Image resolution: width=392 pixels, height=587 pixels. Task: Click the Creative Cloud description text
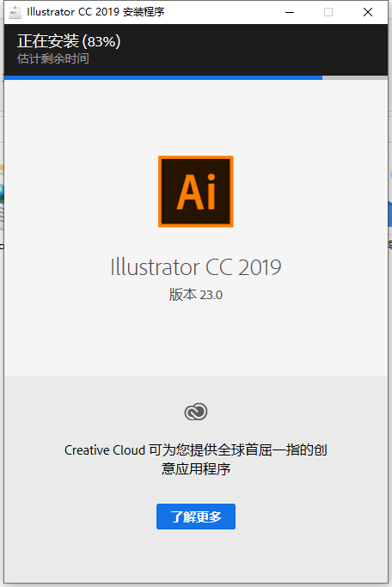pos(196,459)
